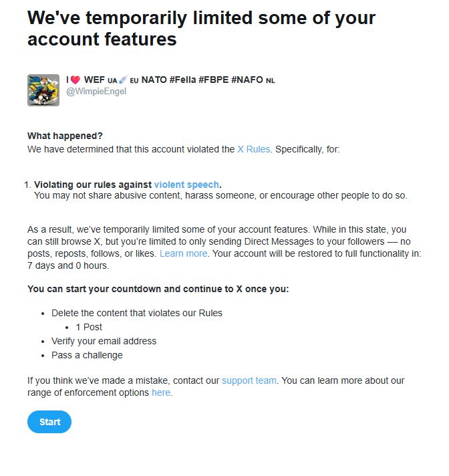Click the #NAFO hashtag in display name
Screen dimensions: 449x476
(x=247, y=80)
